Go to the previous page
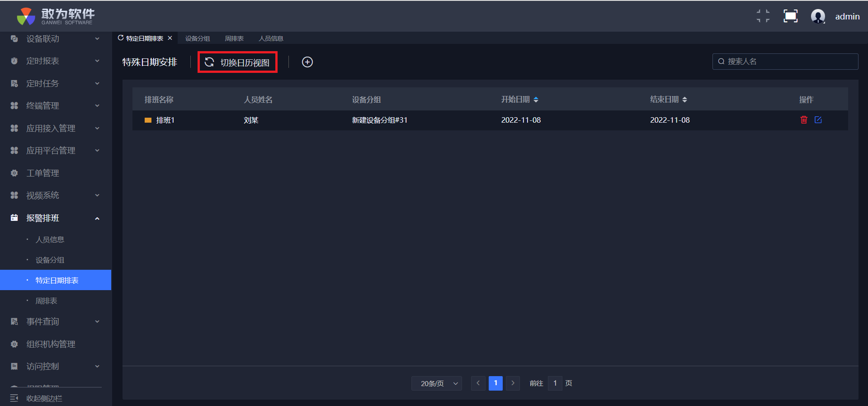Viewport: 868px width, 406px height. (478, 383)
